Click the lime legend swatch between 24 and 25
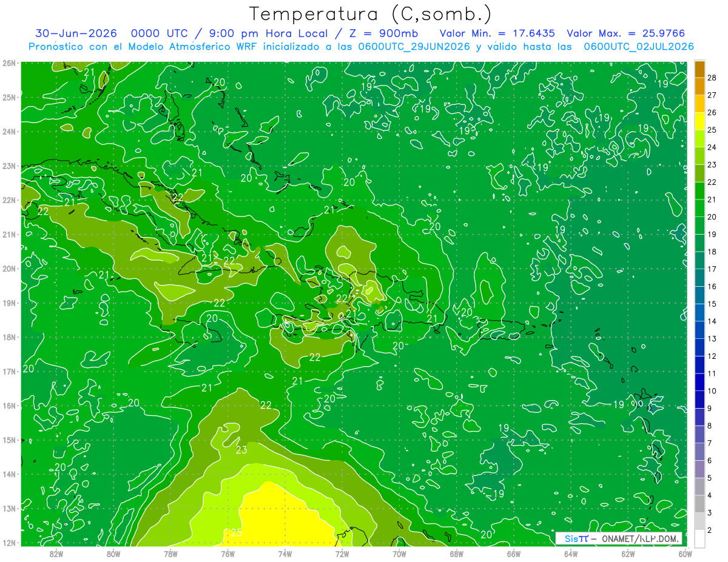This screenshot has width=728, height=562. 699,138
